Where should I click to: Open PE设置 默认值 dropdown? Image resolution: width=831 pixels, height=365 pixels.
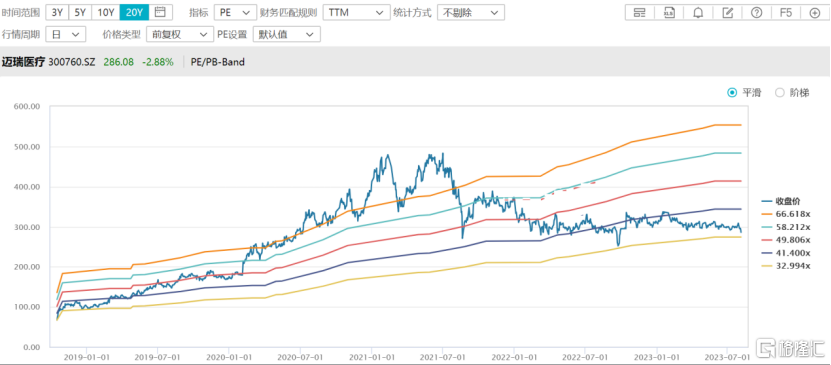[x=287, y=34]
